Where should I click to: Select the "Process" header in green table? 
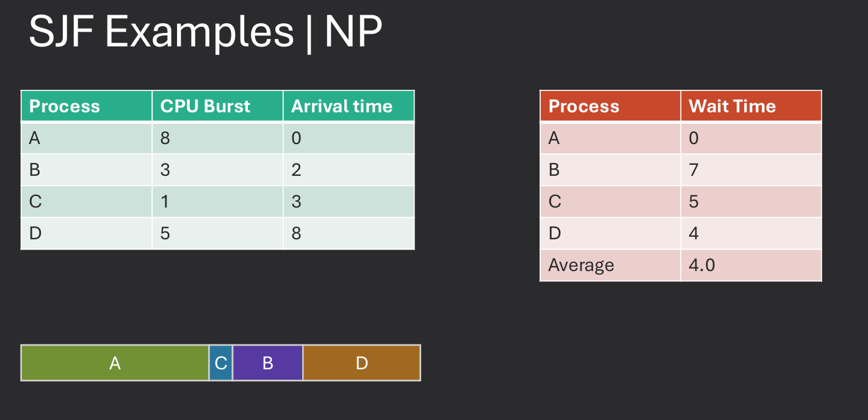tap(86, 106)
